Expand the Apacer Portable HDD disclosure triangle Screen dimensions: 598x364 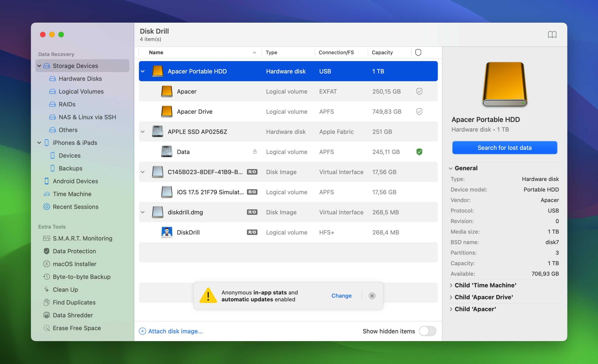coord(143,71)
